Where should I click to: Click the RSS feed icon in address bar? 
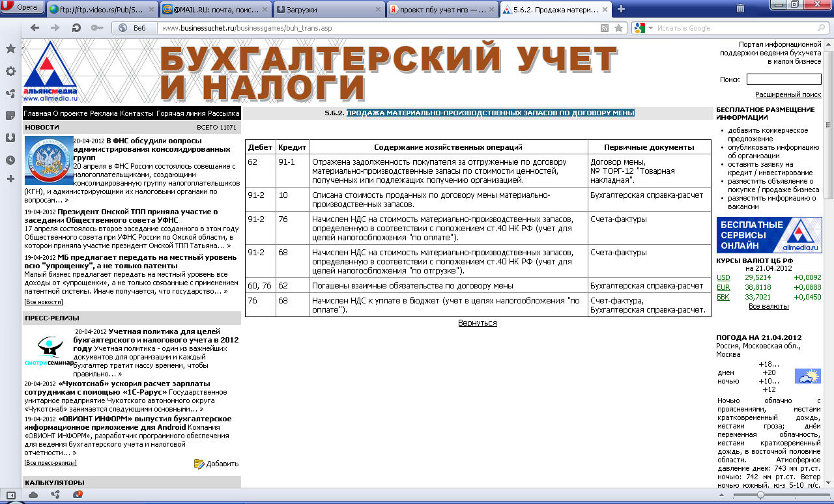point(605,28)
